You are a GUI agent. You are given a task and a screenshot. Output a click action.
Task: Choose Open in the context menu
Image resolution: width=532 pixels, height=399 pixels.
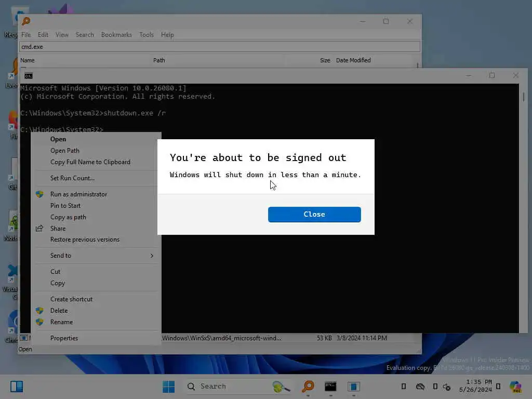click(x=58, y=139)
